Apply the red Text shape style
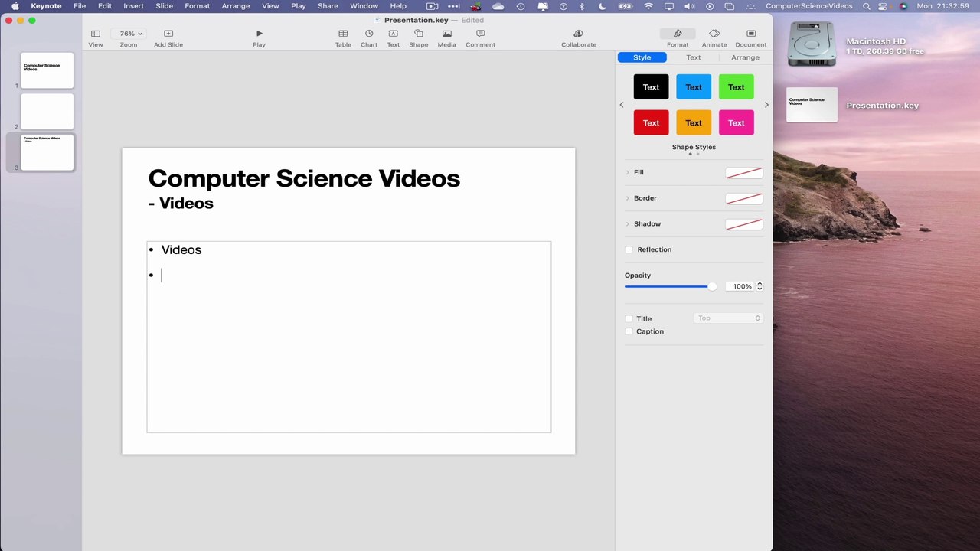The image size is (980, 551). [x=651, y=122]
